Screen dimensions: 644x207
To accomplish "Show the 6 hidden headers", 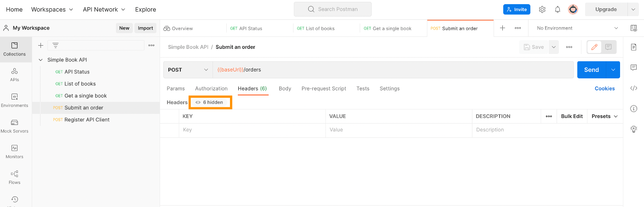I will tap(209, 102).
